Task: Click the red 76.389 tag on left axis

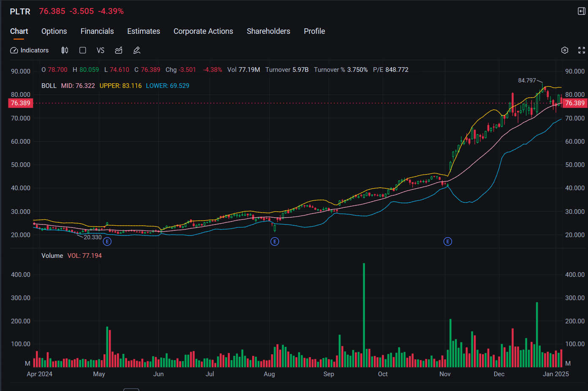Action: click(x=21, y=103)
